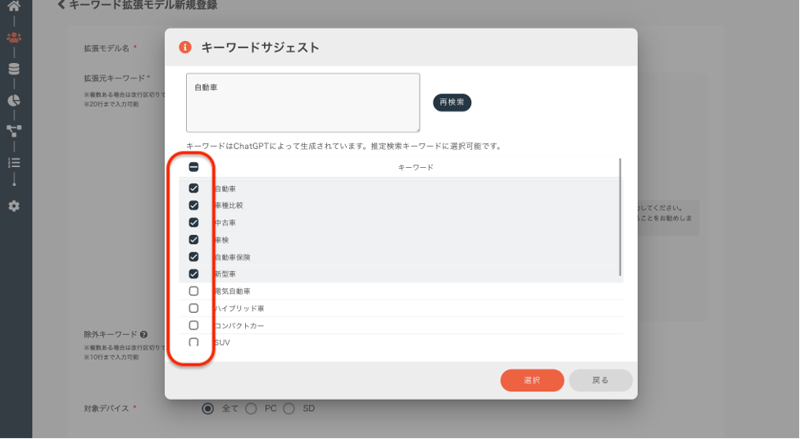
Task: Uncheck the 自動車 keyword checkbox
Action: [x=193, y=188]
